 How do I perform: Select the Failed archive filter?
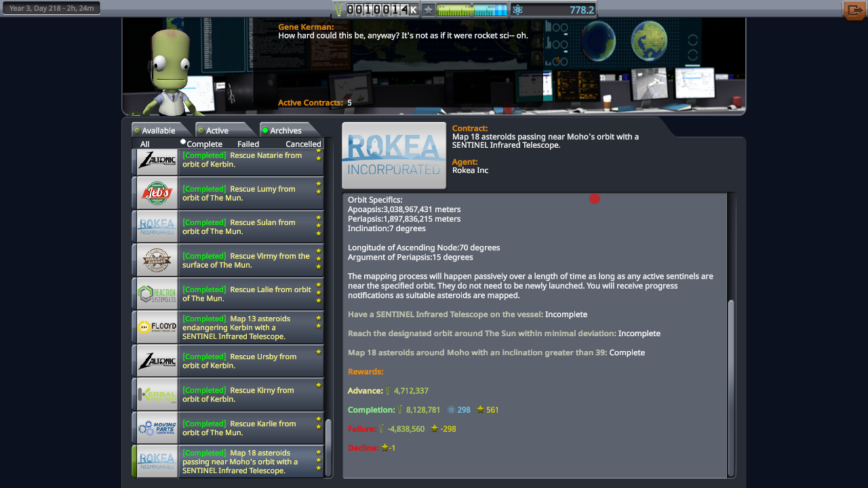(248, 144)
